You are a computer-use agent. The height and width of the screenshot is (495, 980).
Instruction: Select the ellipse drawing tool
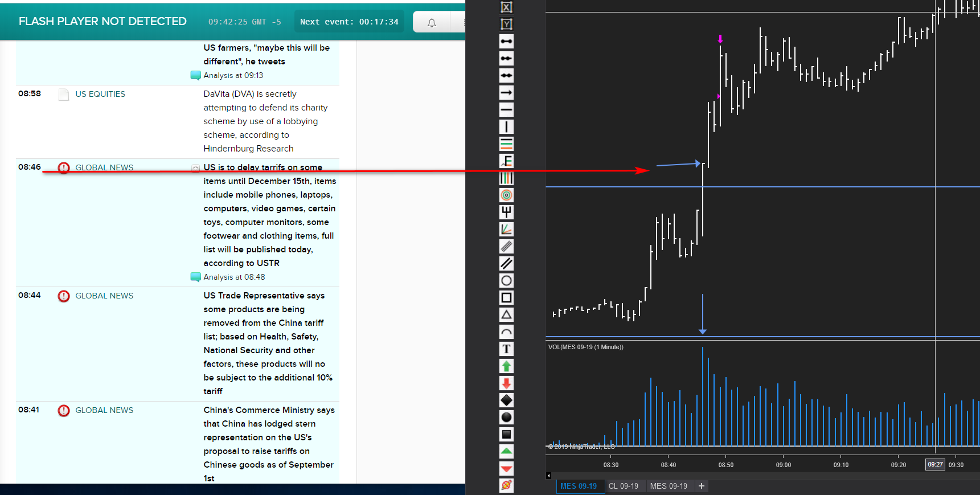click(x=506, y=280)
